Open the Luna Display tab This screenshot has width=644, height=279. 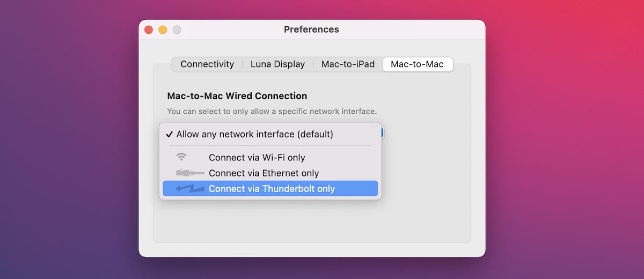277,64
